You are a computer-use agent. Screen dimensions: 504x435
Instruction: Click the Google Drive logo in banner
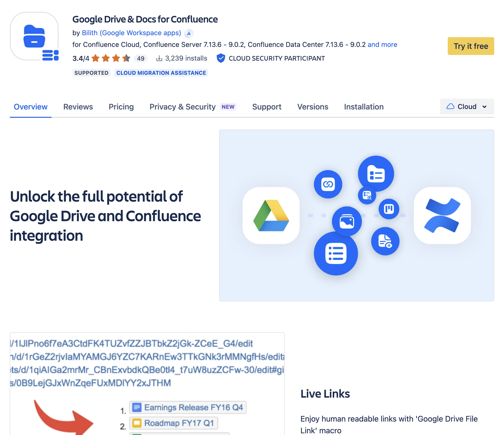(x=271, y=216)
